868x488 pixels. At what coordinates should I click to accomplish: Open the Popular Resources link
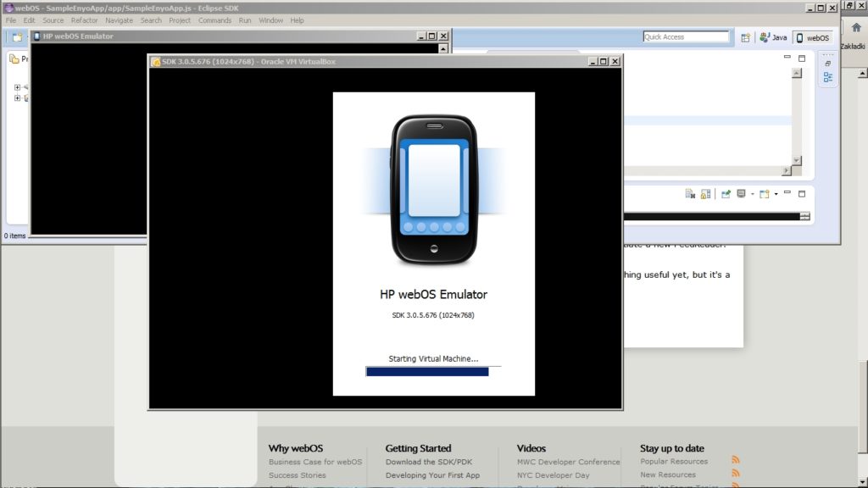[x=674, y=462]
